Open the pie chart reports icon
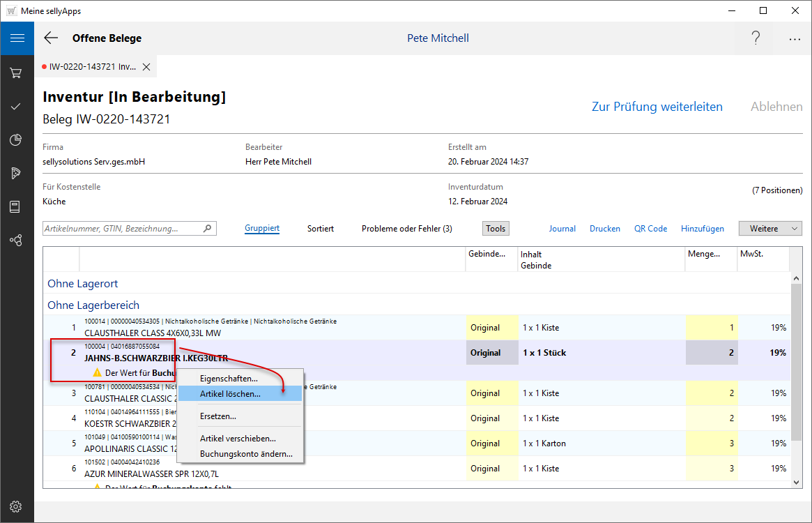 [17, 139]
